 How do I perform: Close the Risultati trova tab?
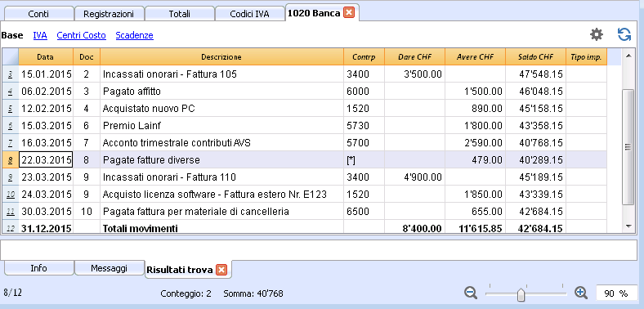tap(221, 270)
